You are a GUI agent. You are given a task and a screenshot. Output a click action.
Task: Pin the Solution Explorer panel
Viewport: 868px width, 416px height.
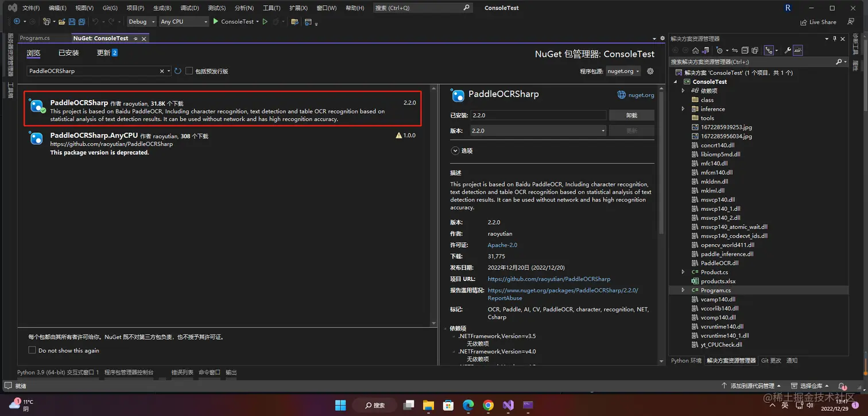835,38
